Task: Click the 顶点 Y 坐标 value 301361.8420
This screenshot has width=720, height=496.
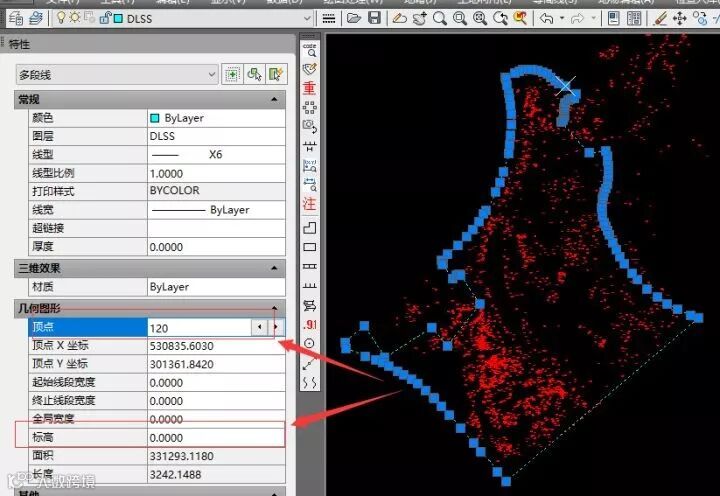Action: (x=216, y=364)
